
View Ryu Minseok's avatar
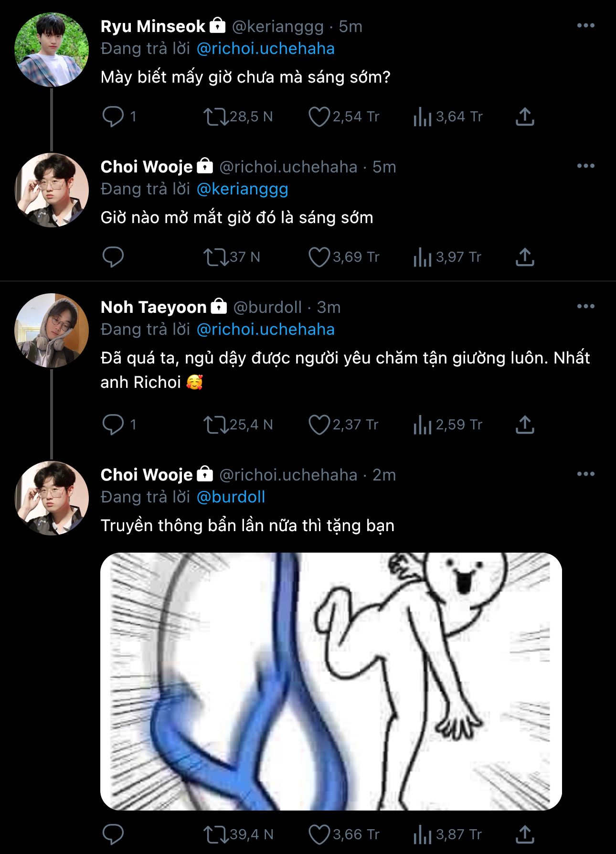[x=52, y=50]
